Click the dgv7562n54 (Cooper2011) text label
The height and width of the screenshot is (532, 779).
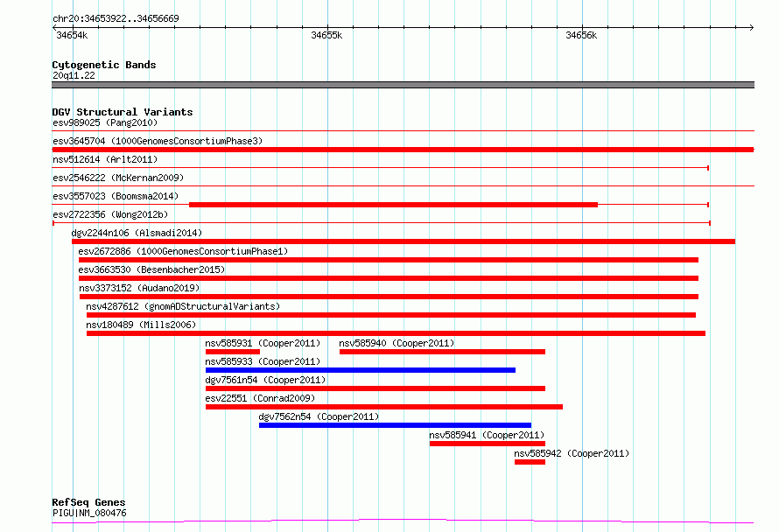pyautogui.click(x=319, y=416)
